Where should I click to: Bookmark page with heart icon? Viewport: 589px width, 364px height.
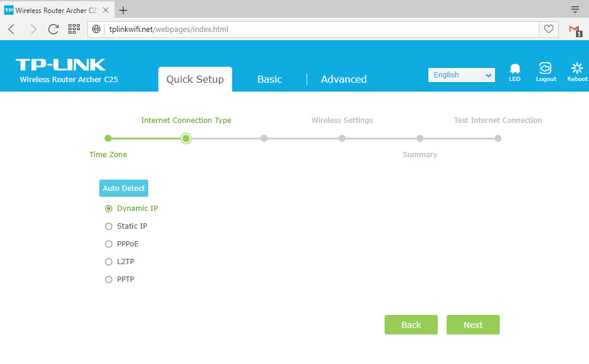[548, 29]
